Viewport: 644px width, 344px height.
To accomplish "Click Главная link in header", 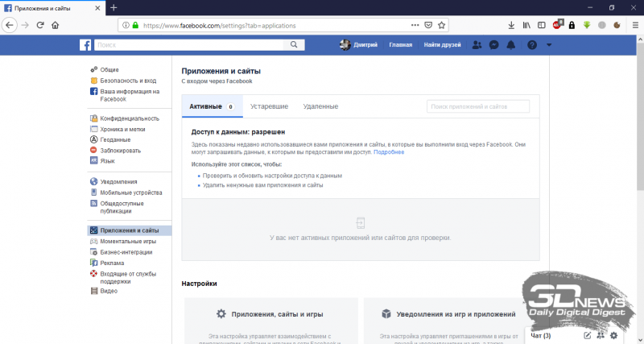I will click(400, 45).
